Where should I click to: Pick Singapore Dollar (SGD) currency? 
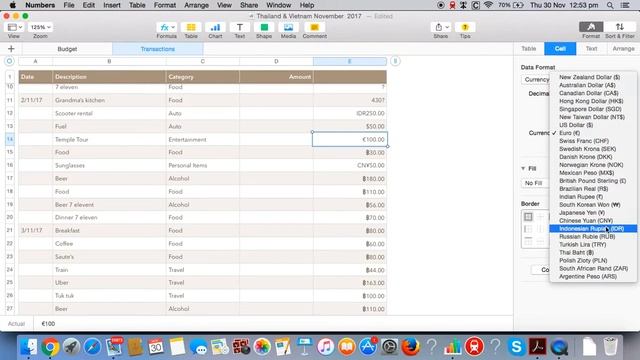[593, 109]
